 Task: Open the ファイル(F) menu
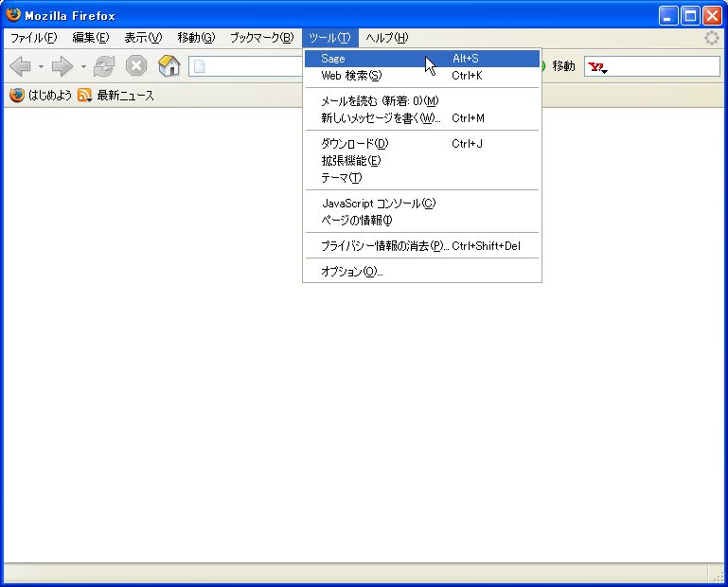[x=33, y=38]
